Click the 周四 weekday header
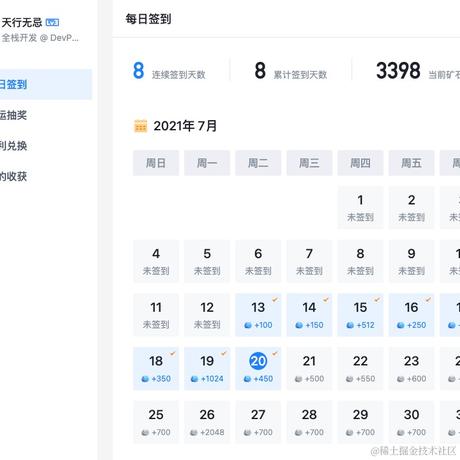The width and height of the screenshot is (460, 460). point(360,163)
